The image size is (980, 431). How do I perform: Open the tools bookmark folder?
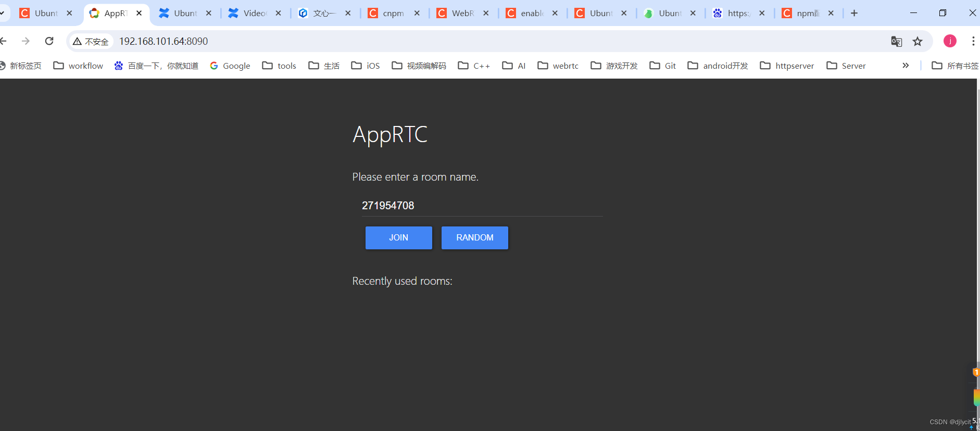pos(279,66)
